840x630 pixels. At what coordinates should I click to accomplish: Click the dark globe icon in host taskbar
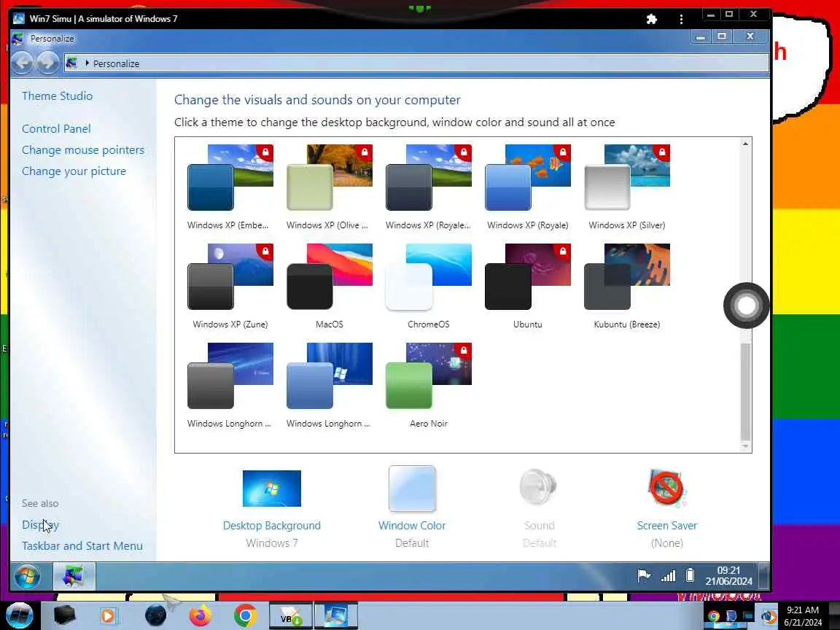(x=155, y=615)
